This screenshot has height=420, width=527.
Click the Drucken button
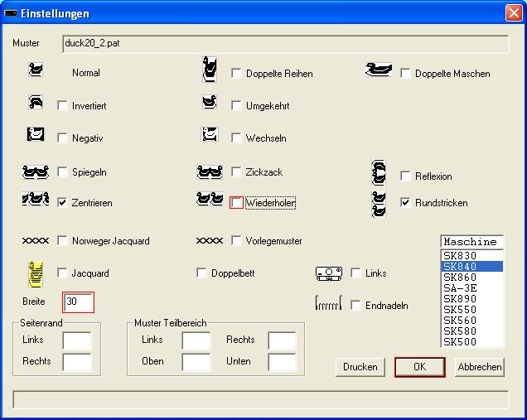click(x=360, y=367)
